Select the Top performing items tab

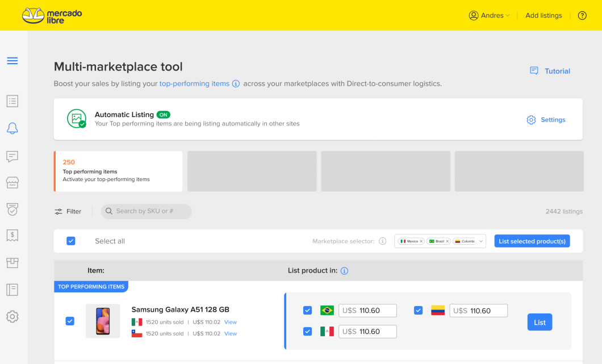pyautogui.click(x=118, y=171)
